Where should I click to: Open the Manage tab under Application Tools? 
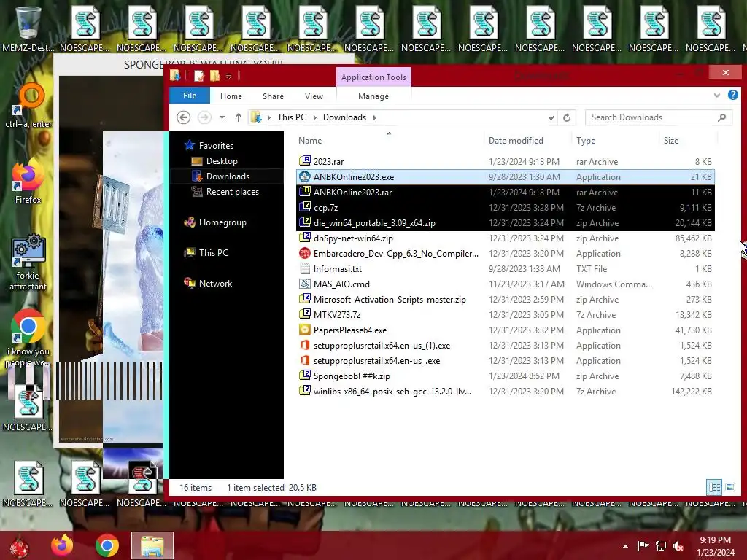(x=373, y=96)
